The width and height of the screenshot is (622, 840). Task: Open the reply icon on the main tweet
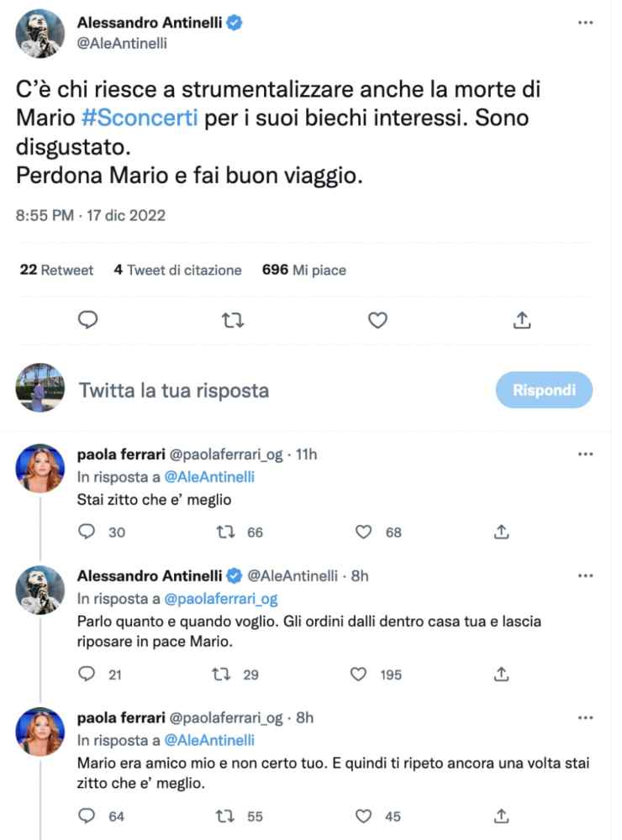[x=87, y=320]
